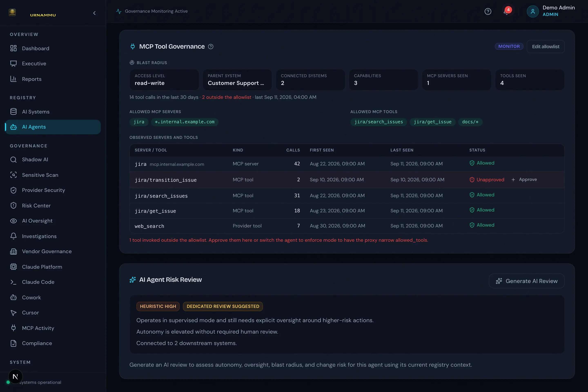
Task: Click the Parent System Customer Support card
Action: pyautogui.click(x=237, y=80)
